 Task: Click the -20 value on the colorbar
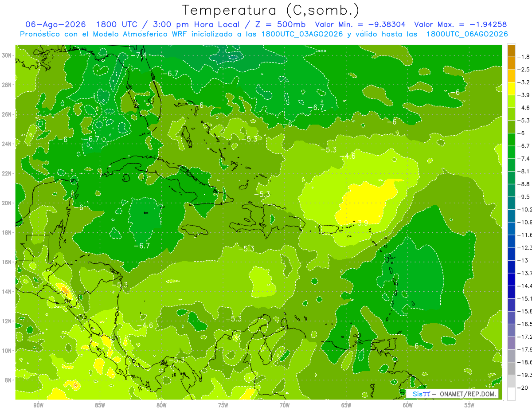tap(523, 388)
